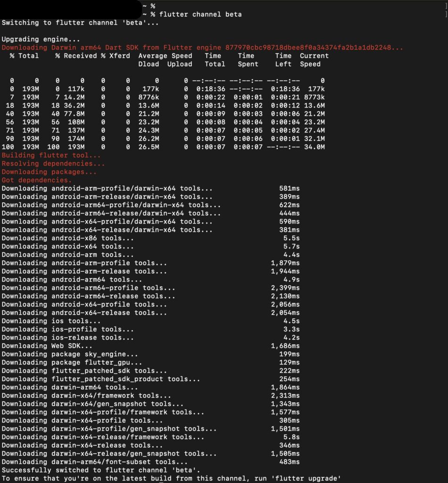The width and height of the screenshot is (448, 483).
Task: Click the red 'Building flutter tool...' line
Action: click(x=51, y=156)
